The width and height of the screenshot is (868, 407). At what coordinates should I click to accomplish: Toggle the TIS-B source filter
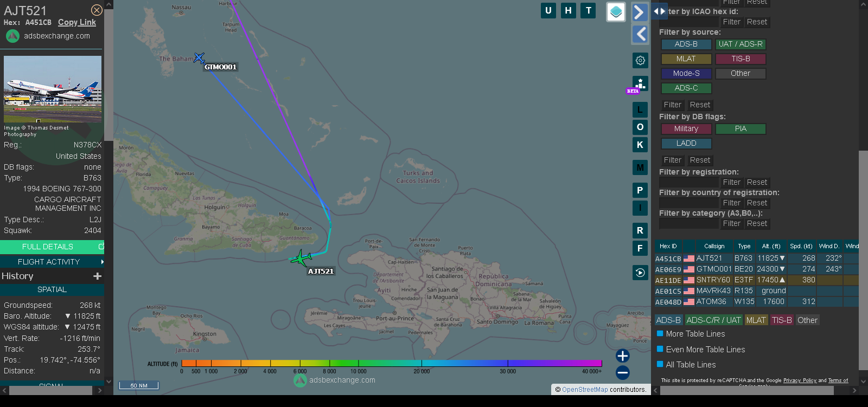(741, 59)
